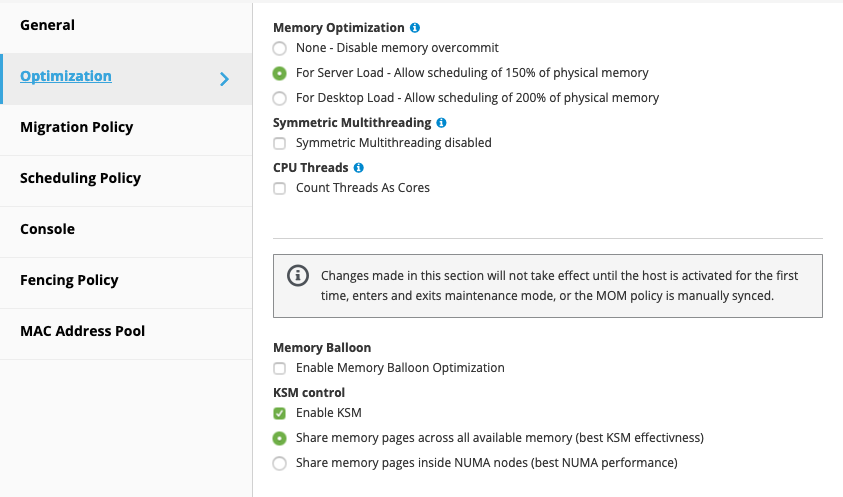
Task: Enable Count Threads As Cores
Action: 280,188
